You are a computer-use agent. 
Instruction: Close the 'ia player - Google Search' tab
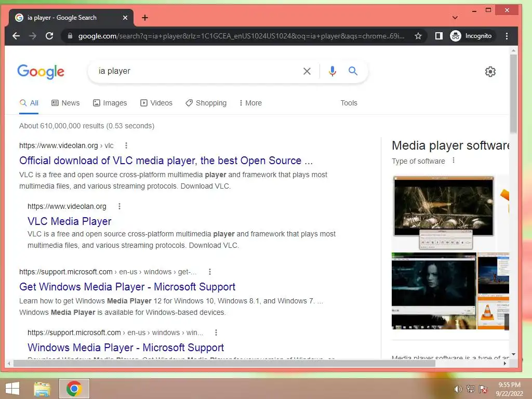tap(125, 18)
